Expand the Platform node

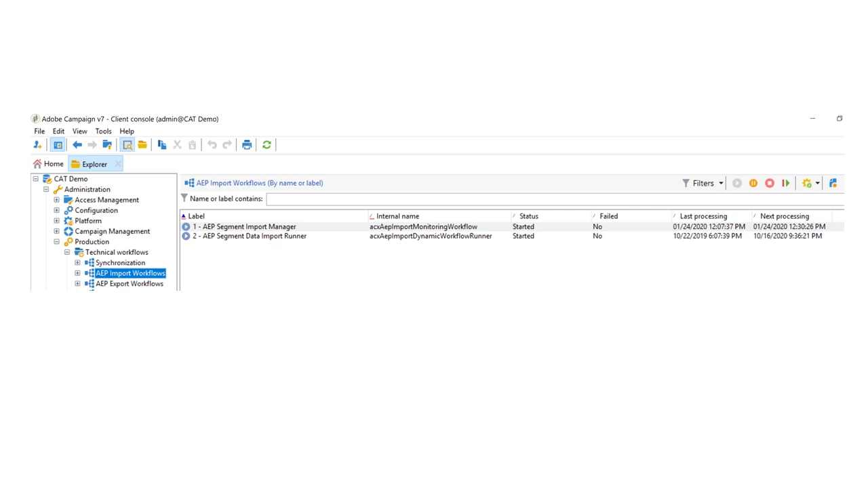(x=57, y=221)
